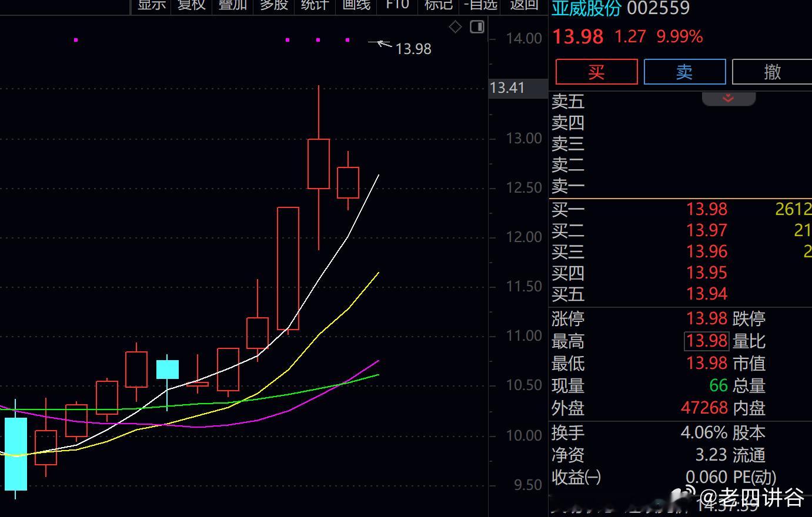
Task: Click the 净资 value 3.23
Action: pyautogui.click(x=711, y=455)
